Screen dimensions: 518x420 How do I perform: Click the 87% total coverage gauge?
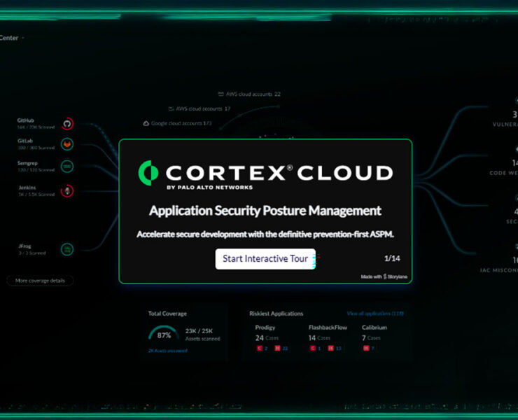[164, 333]
